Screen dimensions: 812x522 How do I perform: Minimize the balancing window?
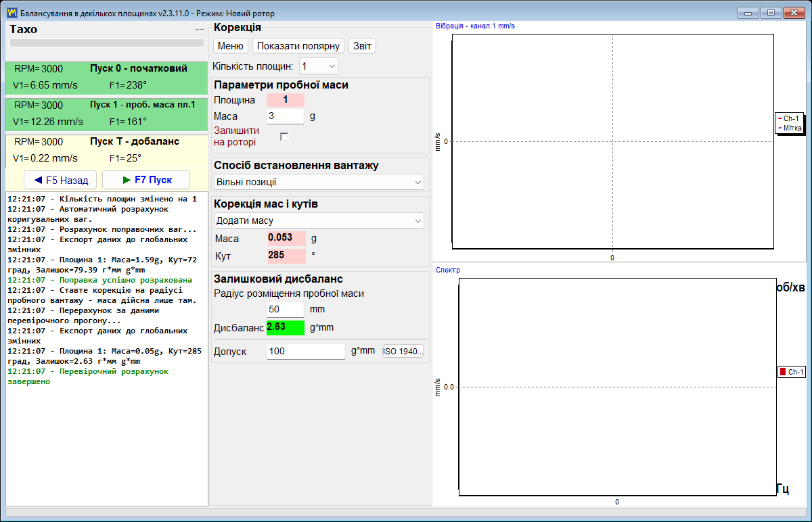coord(748,12)
